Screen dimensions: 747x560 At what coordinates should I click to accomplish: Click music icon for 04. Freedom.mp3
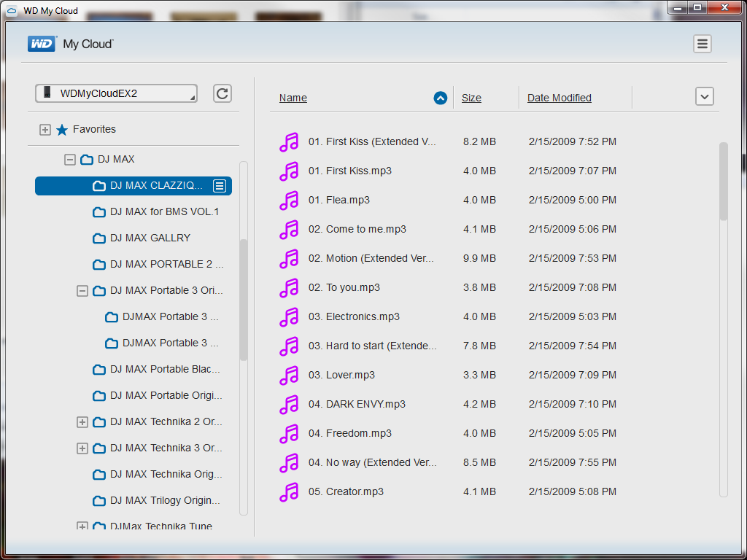(289, 433)
